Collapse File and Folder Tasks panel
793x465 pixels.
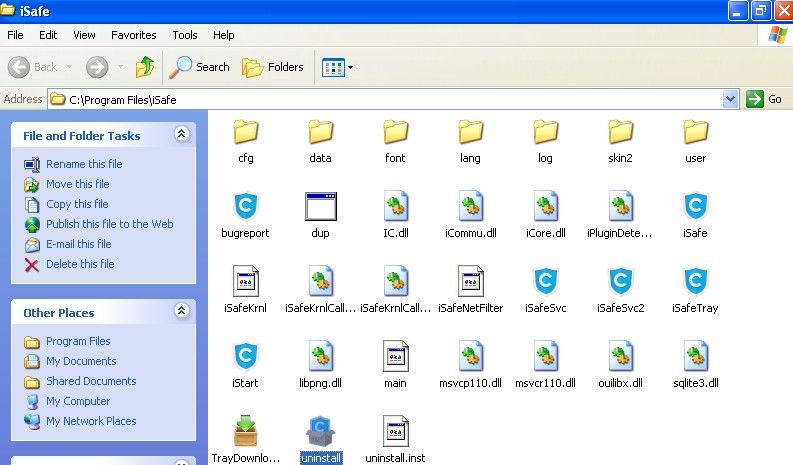pos(182,134)
